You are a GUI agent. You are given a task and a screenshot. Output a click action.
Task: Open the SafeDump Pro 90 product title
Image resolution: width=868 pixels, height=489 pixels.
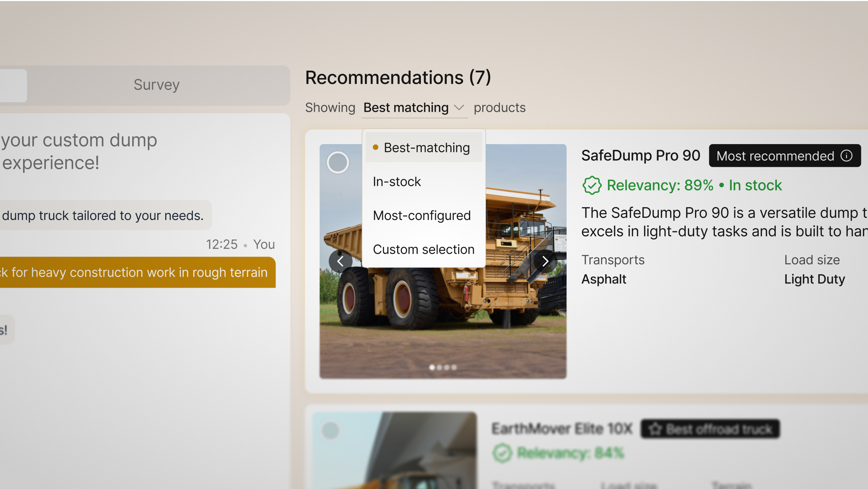(640, 155)
